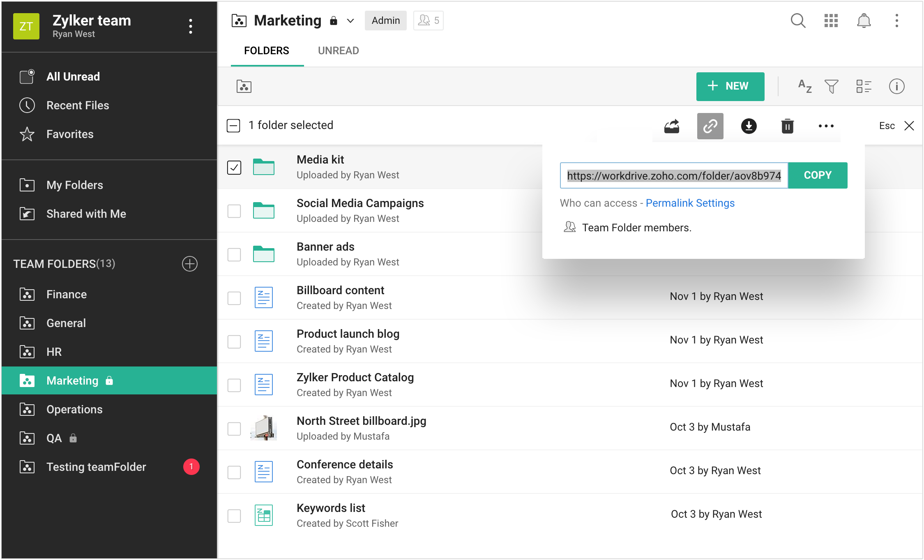The width and height of the screenshot is (924, 560).
Task: Check the Banner ads checkbox
Action: (234, 254)
